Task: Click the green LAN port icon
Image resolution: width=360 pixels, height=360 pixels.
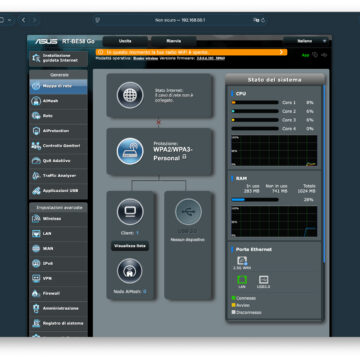Action: tap(242, 280)
